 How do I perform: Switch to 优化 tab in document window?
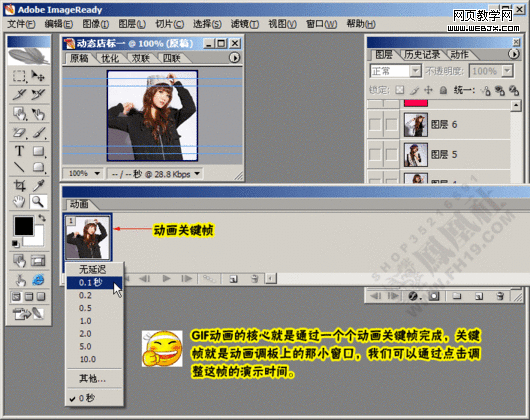tap(110, 58)
